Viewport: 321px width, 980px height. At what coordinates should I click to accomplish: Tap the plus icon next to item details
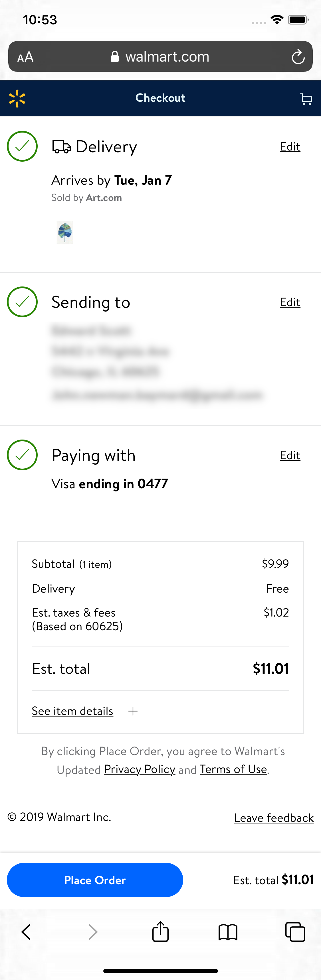(x=133, y=711)
